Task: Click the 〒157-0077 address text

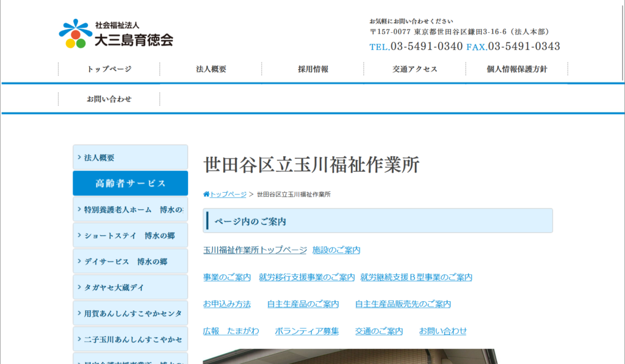Action: click(459, 32)
